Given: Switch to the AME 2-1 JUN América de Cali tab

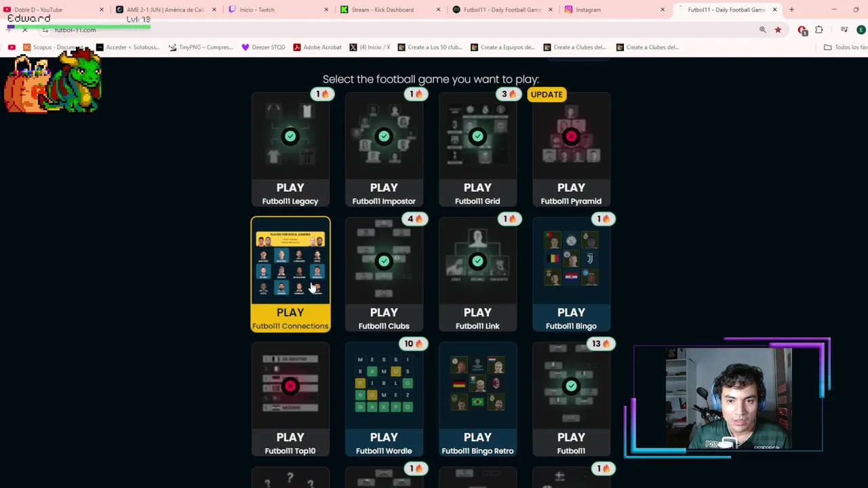Looking at the screenshot, I should coord(165,9).
